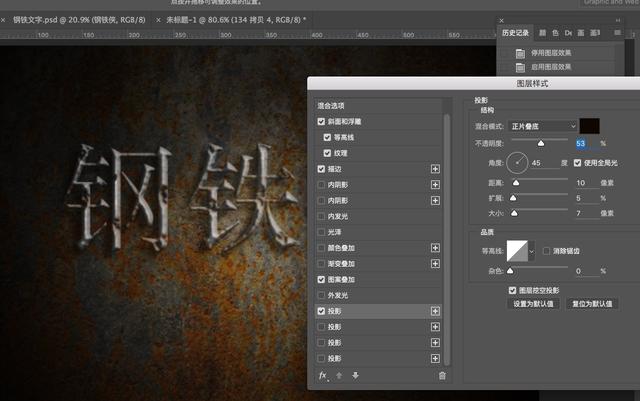Screen dimensions: 640x401
Task: Click the 扩展 slider handle
Action: [x=513, y=198]
